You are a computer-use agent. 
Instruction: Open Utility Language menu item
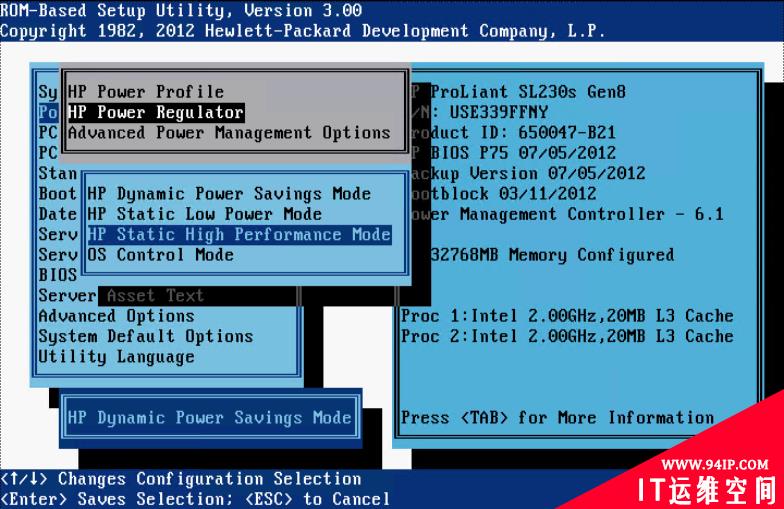click(x=116, y=357)
